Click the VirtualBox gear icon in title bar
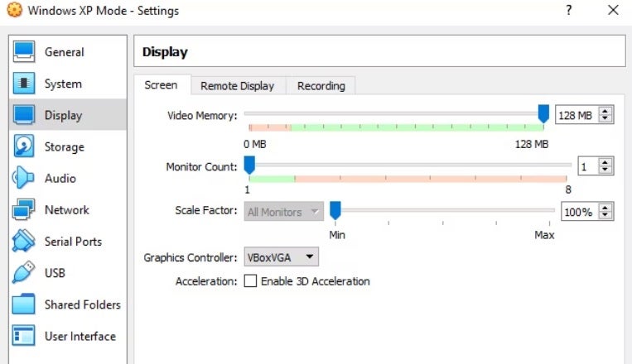The height and width of the screenshot is (364, 632). point(15,10)
